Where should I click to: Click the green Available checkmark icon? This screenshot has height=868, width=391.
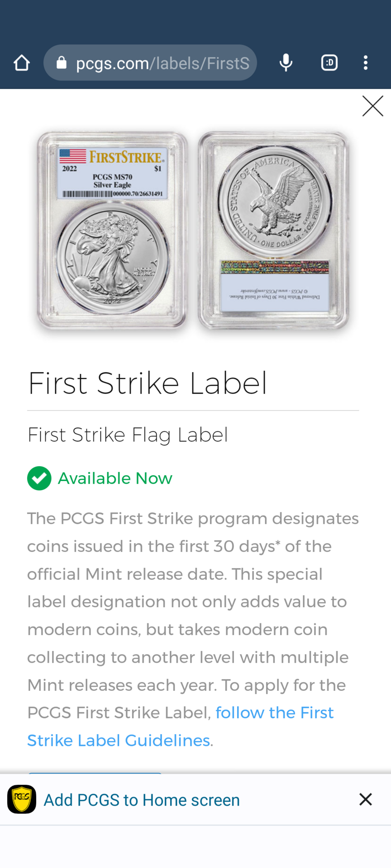coord(39,478)
